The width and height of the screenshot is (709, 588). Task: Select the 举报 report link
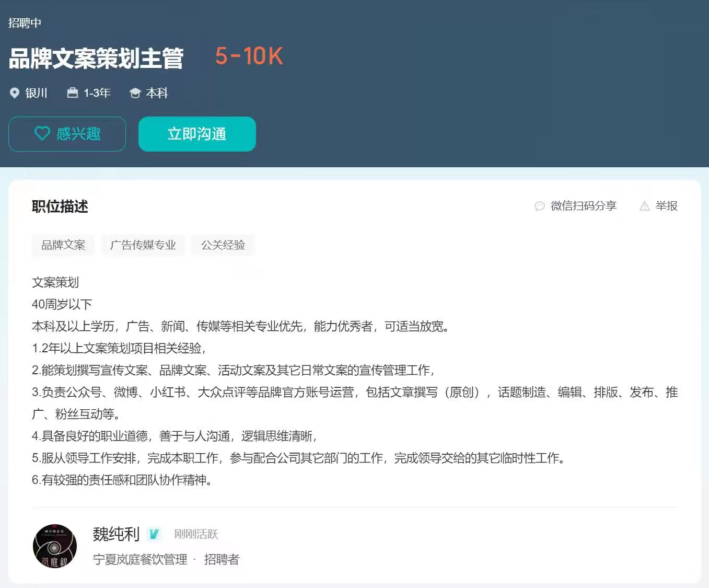point(666,206)
